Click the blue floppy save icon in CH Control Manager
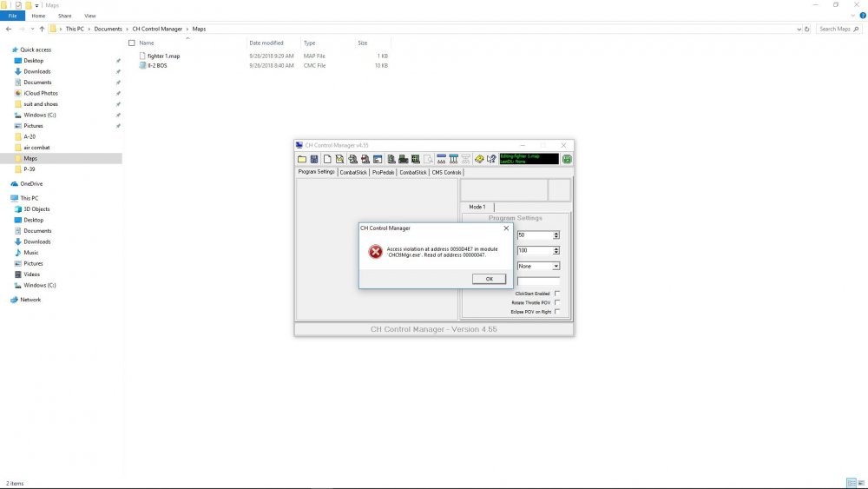The image size is (868, 489). pos(314,159)
